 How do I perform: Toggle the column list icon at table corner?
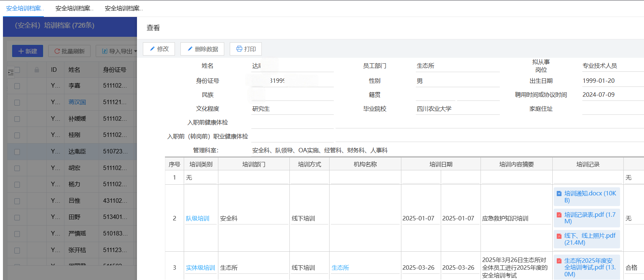(11, 72)
